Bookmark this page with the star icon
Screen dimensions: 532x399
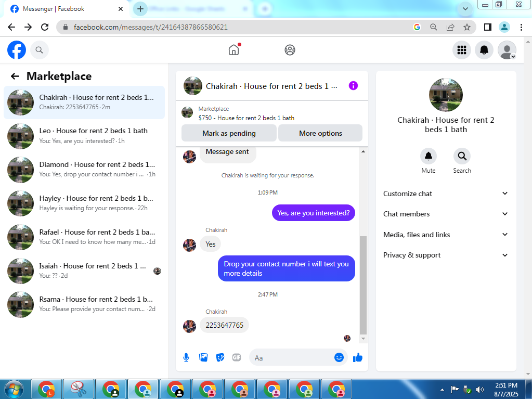(x=467, y=27)
